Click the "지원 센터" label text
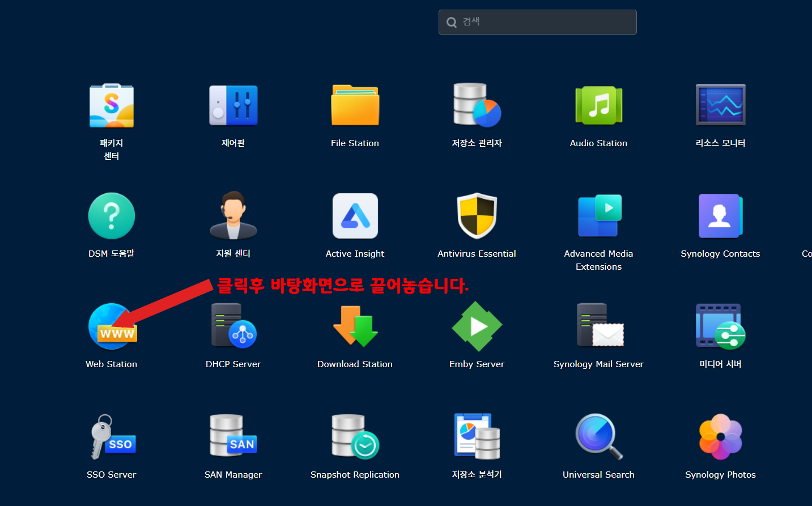 [x=233, y=254]
